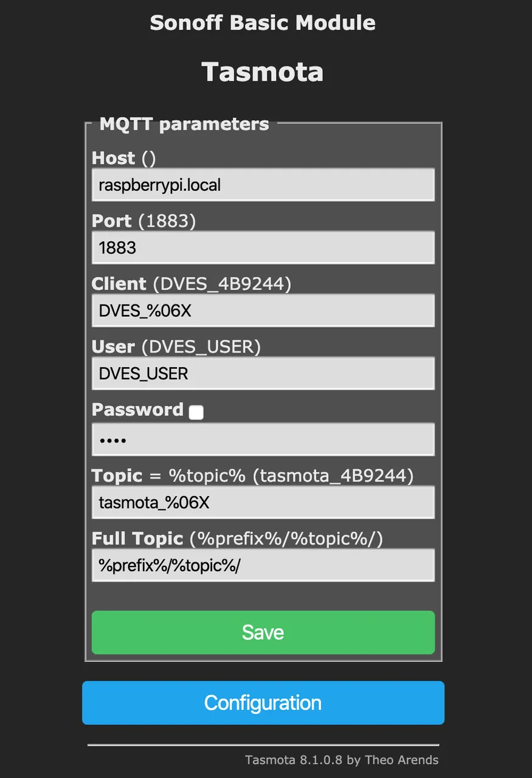The image size is (532, 778).
Task: Click the Client field containing DVES_%06X
Action: [263, 311]
